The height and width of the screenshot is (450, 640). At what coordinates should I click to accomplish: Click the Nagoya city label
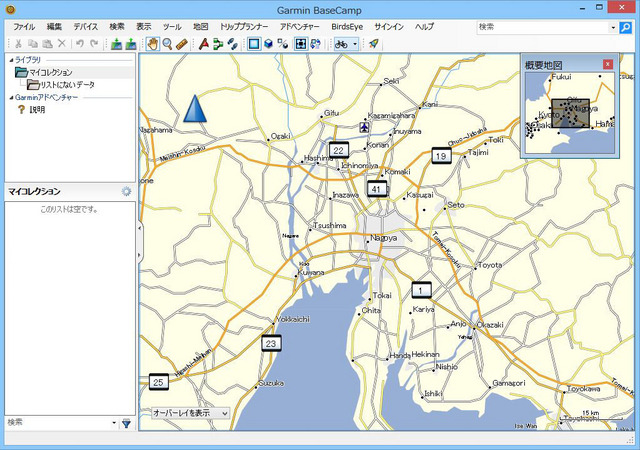(x=384, y=238)
